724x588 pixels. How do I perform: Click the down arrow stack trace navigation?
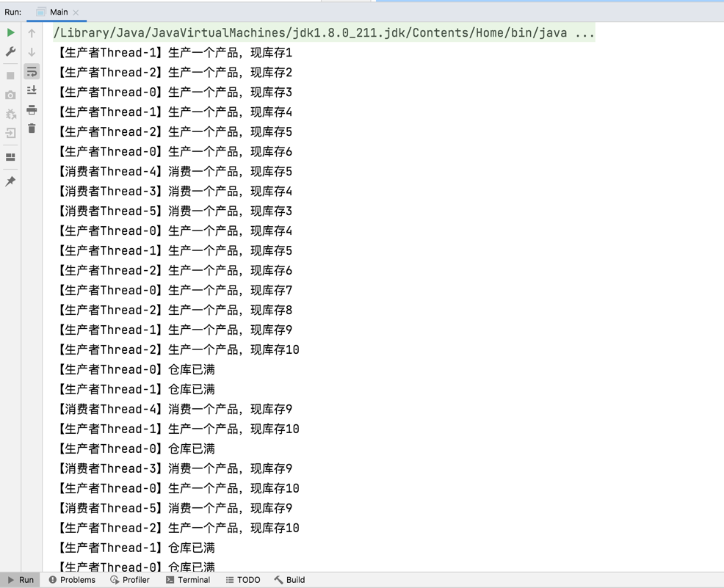coord(32,52)
